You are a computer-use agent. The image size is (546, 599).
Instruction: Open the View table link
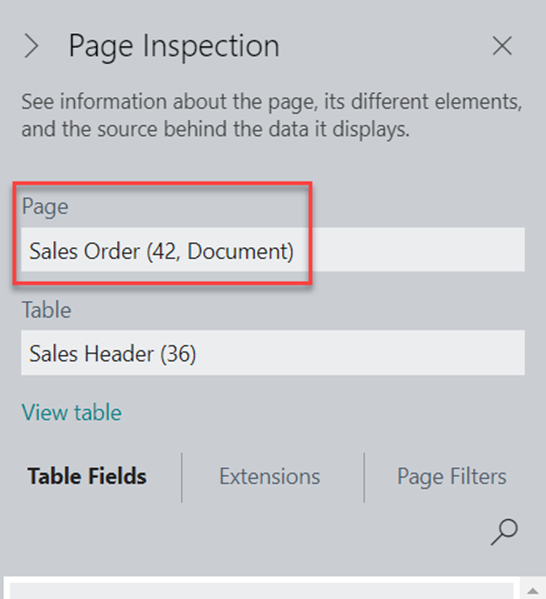tap(72, 413)
